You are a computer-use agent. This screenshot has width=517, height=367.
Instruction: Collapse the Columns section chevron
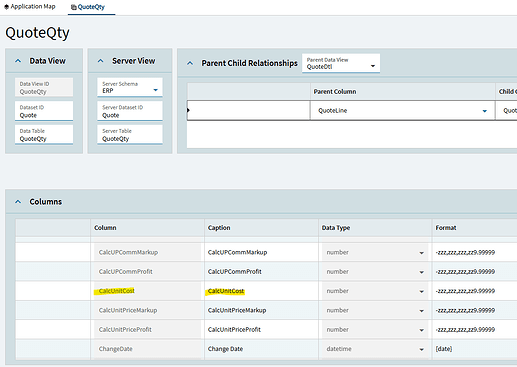click(x=18, y=202)
